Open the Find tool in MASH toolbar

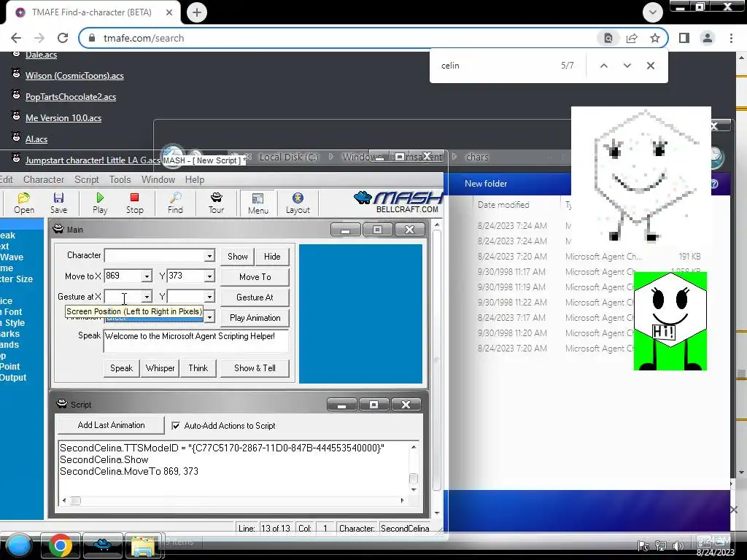click(x=175, y=203)
